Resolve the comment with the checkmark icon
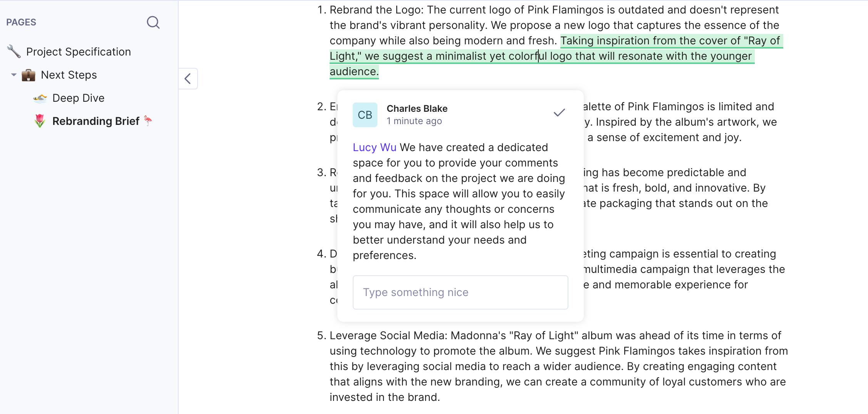 [559, 113]
